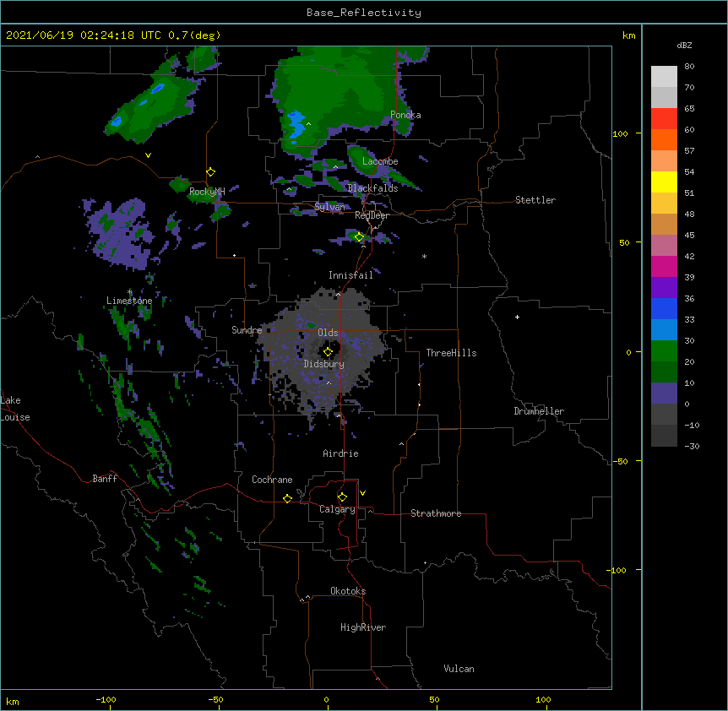The width and height of the screenshot is (728, 711).
Task: Click the Didsbury city label
Action: click(323, 364)
